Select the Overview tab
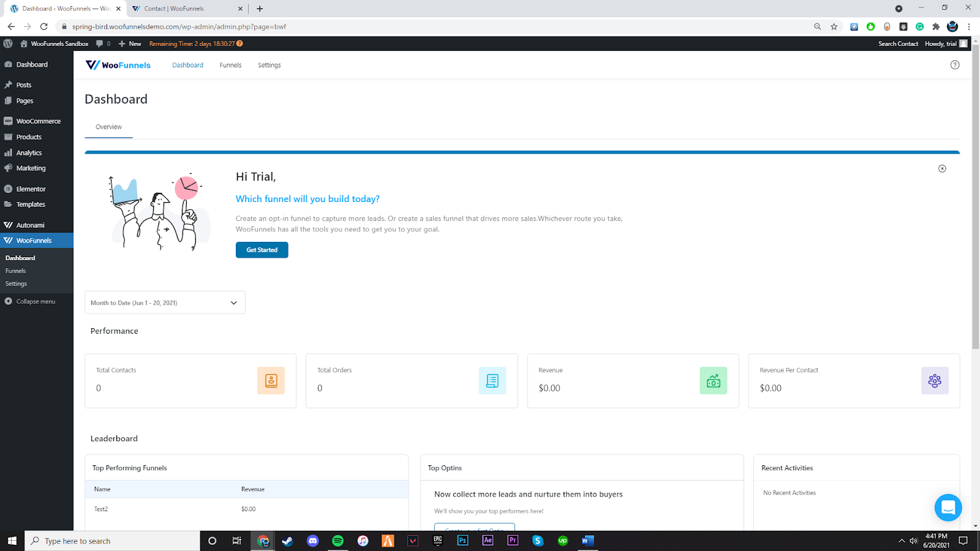 point(108,127)
